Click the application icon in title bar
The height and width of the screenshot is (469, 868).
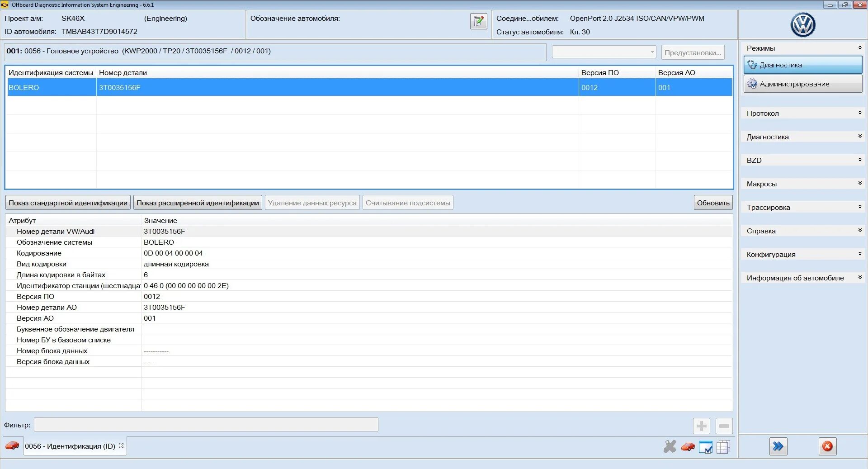click(x=5, y=5)
